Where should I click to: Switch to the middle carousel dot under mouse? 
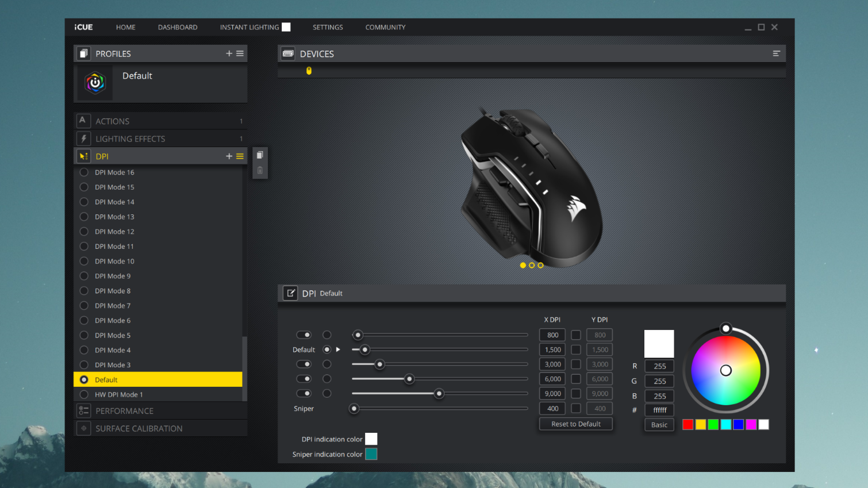[532, 266]
